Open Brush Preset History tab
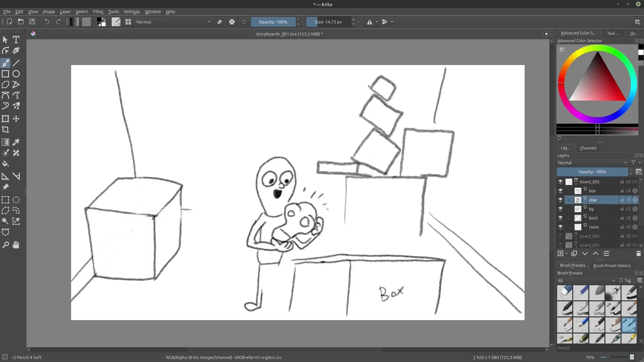644x362 pixels. [612, 265]
